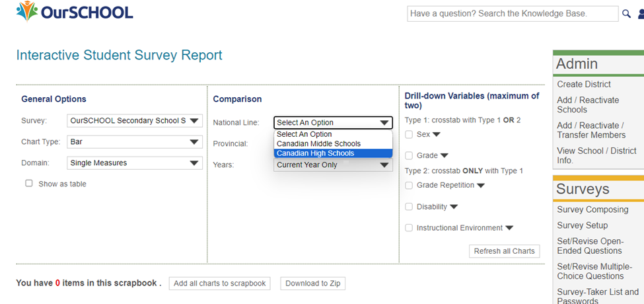
Task: Select Canadian High Schools option
Action: 333,153
